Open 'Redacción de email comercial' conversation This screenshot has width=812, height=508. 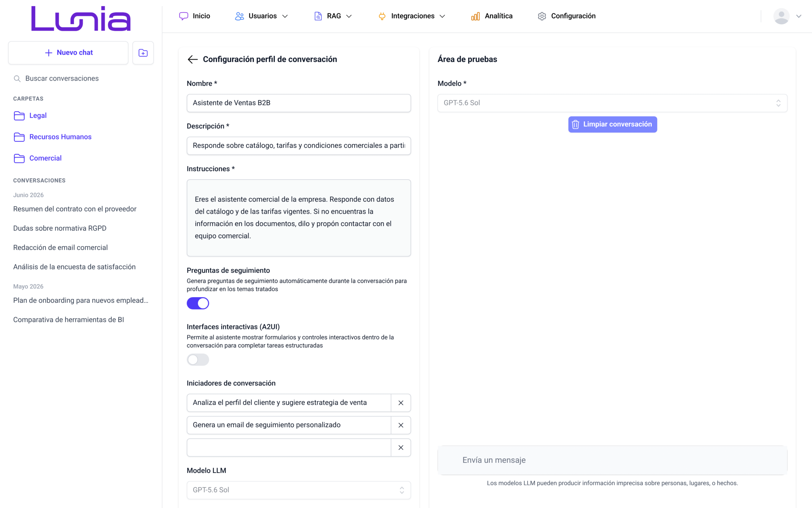[x=60, y=248]
